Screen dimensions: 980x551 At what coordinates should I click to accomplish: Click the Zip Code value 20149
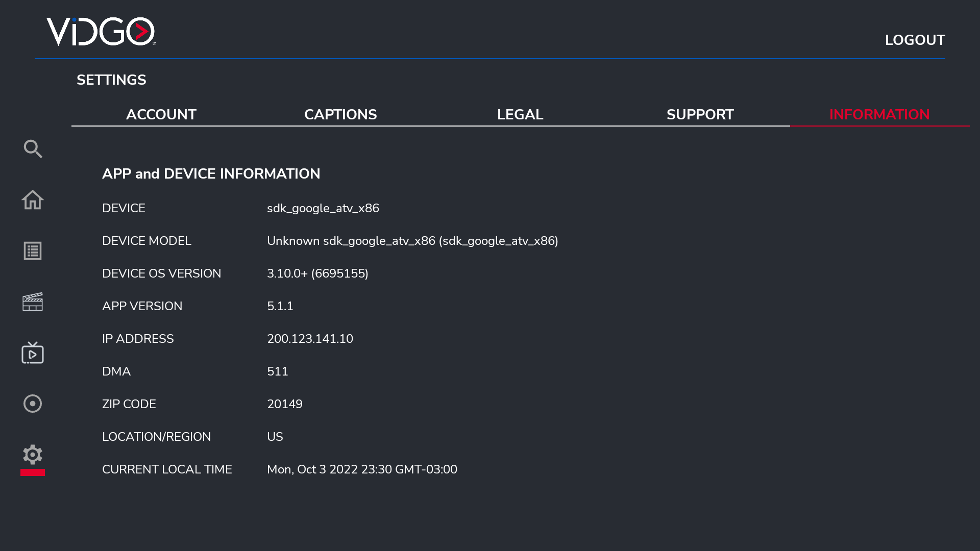coord(284,404)
